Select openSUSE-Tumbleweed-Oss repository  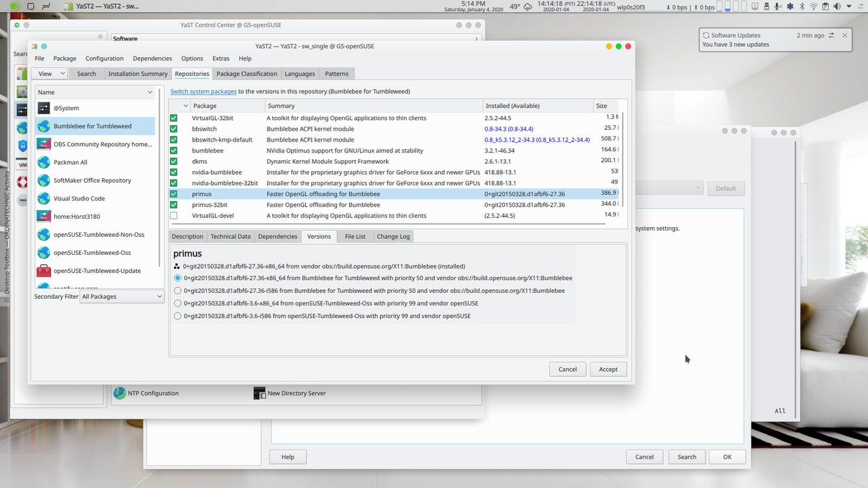pyautogui.click(x=95, y=252)
